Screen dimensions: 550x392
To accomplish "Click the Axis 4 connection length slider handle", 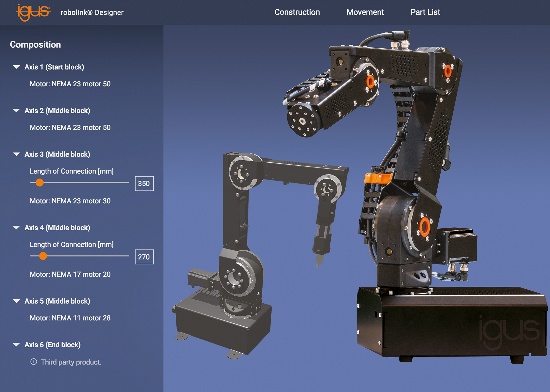I will (x=43, y=256).
